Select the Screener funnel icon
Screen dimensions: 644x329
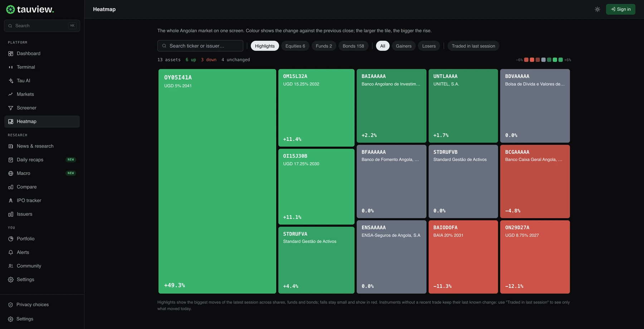click(x=11, y=108)
